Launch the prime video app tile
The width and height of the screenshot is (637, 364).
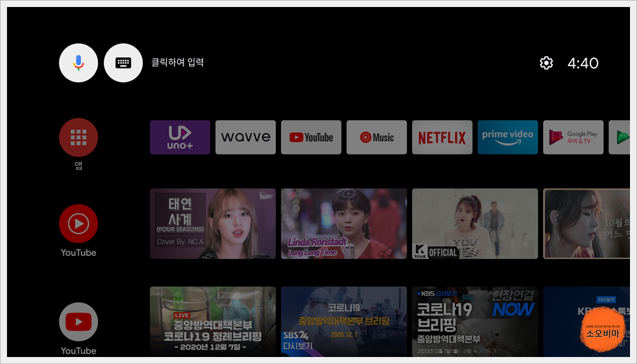pos(508,137)
